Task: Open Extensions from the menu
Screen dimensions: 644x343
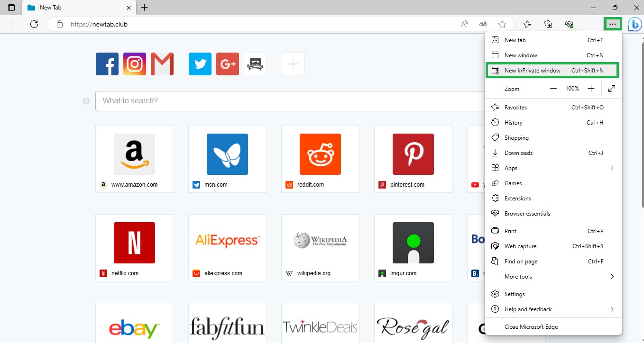Action: 553,199
